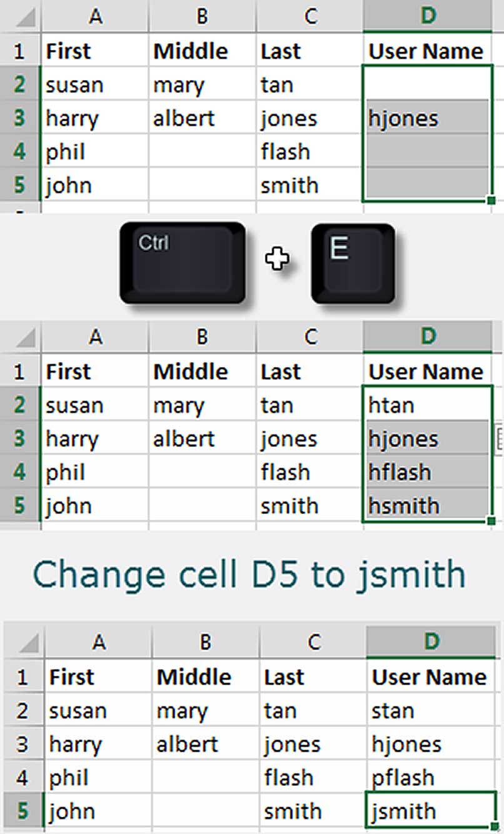Image resolution: width=504 pixels, height=834 pixels.
Task: Click the E key image
Action: point(353,264)
